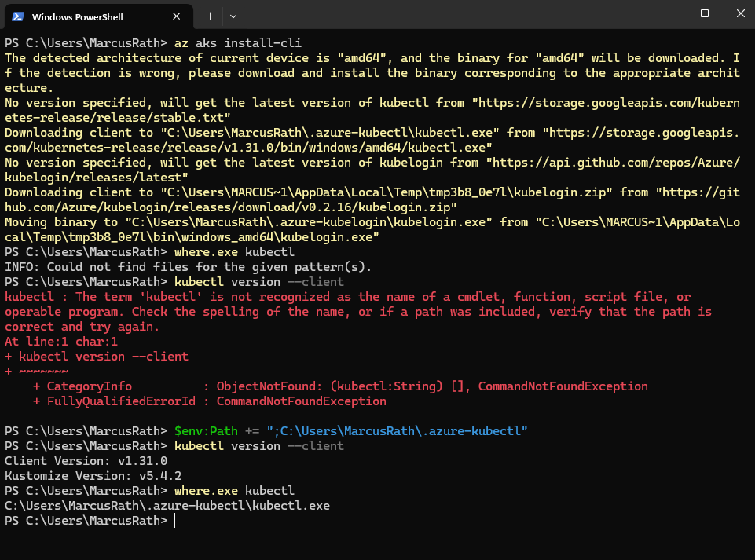The width and height of the screenshot is (755, 560).
Task: Close the Windows PowerShell tab
Action: (179, 16)
